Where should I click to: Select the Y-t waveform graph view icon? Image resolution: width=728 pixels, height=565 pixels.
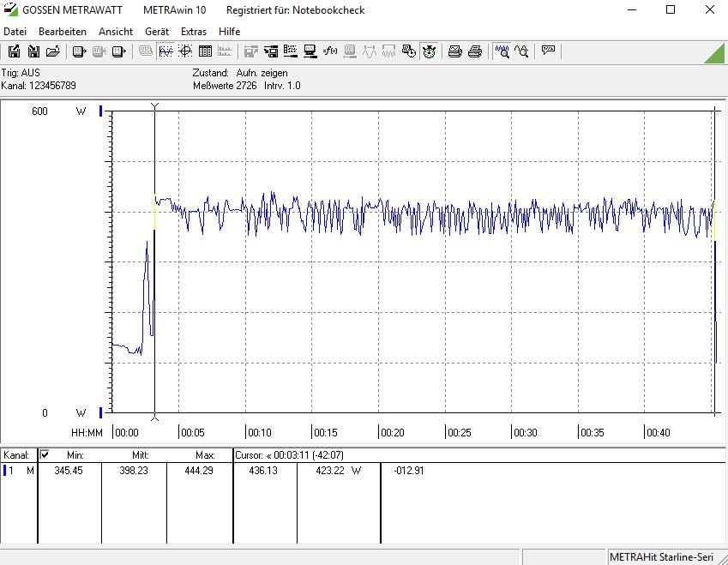165,51
